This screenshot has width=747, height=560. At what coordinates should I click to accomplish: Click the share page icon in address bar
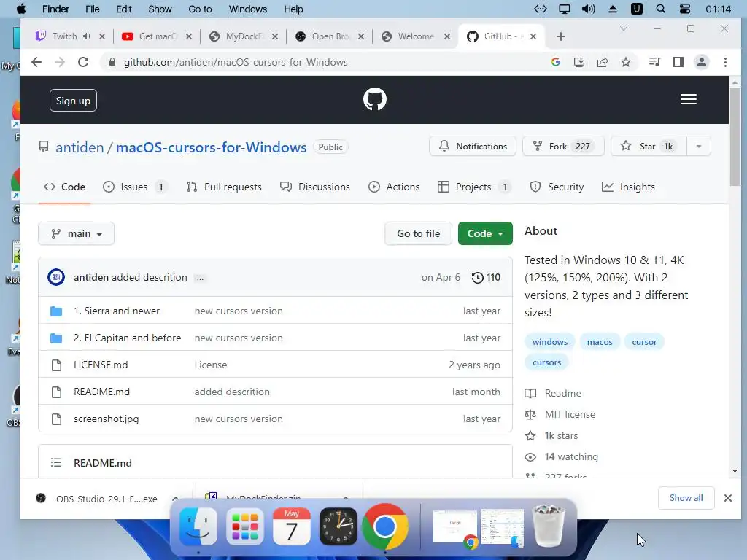click(x=602, y=63)
